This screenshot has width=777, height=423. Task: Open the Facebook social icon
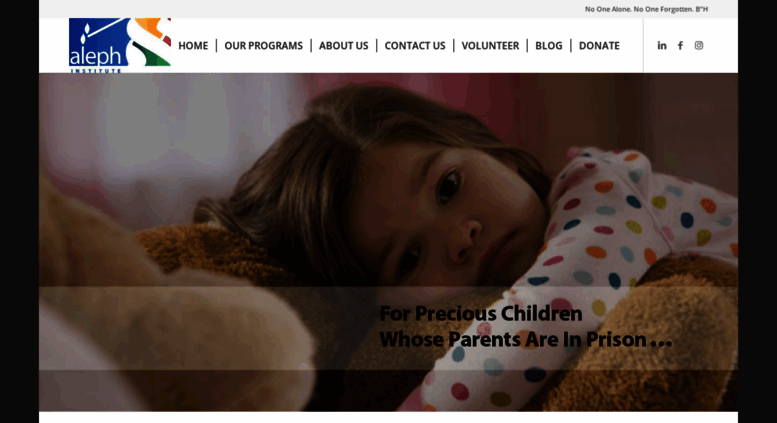(680, 46)
